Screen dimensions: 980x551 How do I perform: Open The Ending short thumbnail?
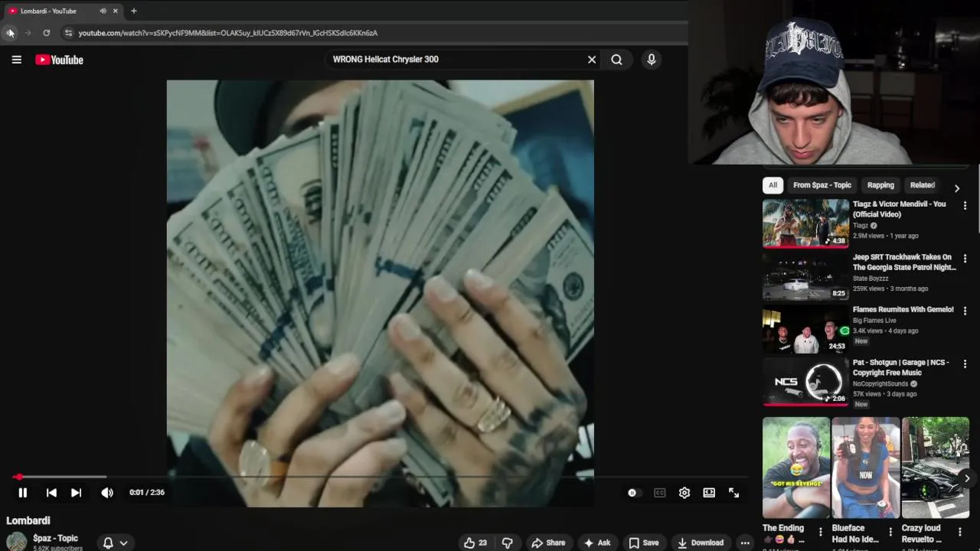[796, 468]
